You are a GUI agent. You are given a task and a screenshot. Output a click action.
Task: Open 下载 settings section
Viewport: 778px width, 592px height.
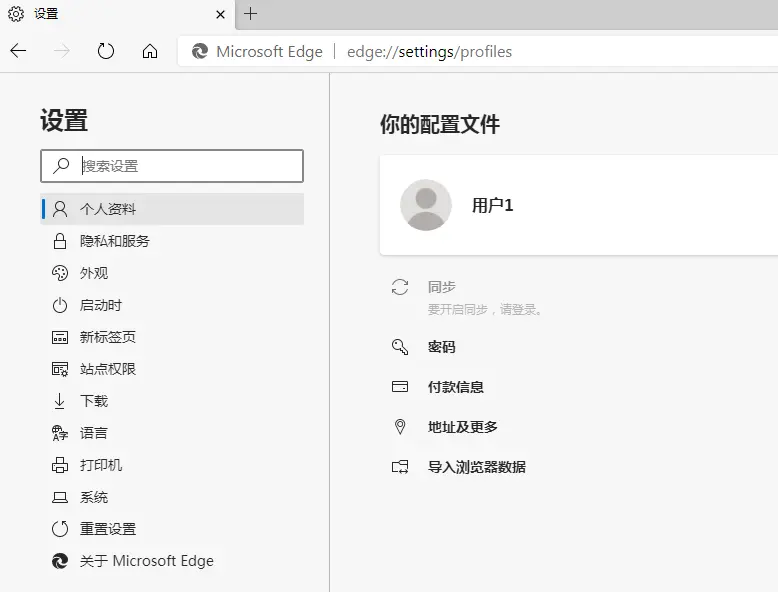(x=172, y=401)
